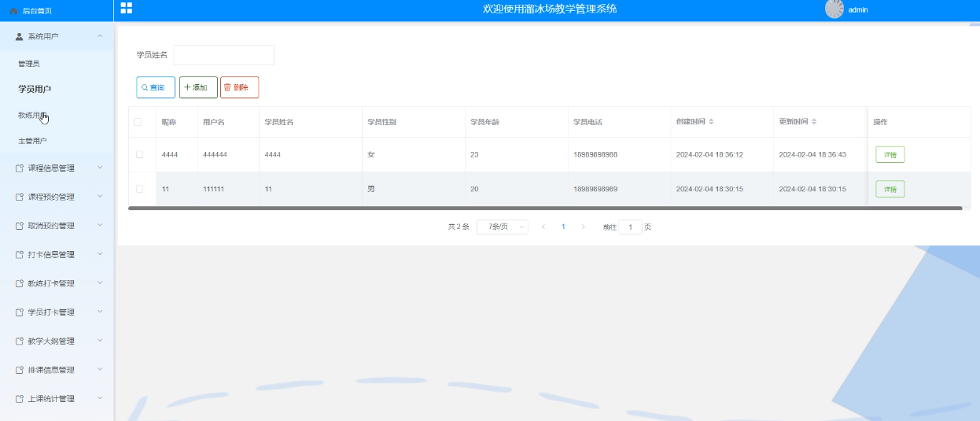Viewport: 980px width, 421px height.
Task: Click the age cell 23
Action: coord(474,154)
